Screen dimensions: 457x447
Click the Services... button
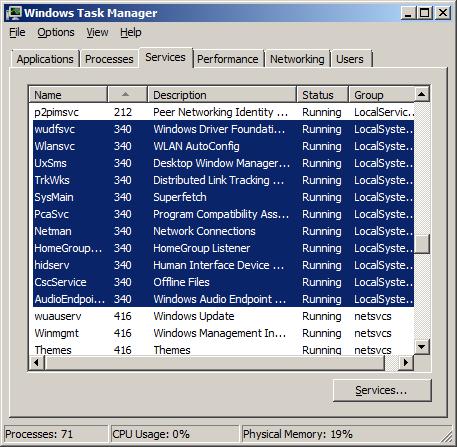(x=382, y=390)
